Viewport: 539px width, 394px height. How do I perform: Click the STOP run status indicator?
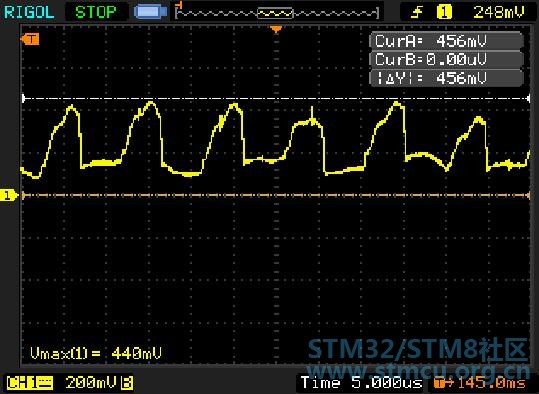click(x=96, y=12)
